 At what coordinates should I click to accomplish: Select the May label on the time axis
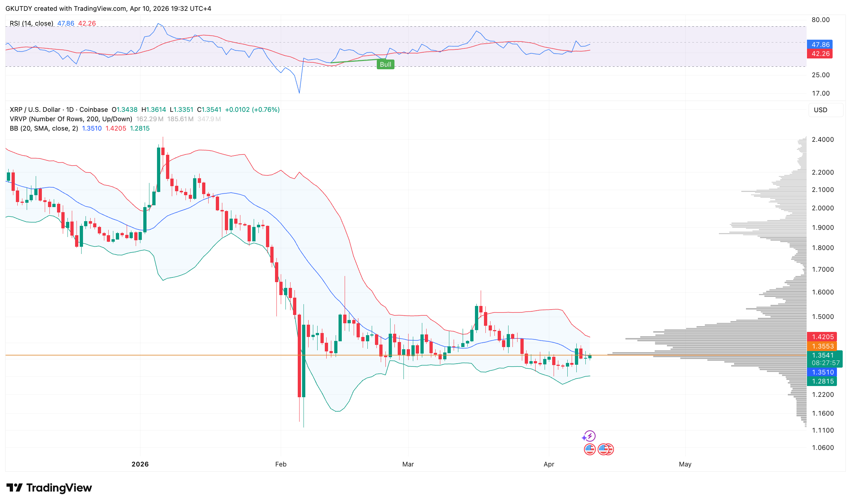coord(685,464)
